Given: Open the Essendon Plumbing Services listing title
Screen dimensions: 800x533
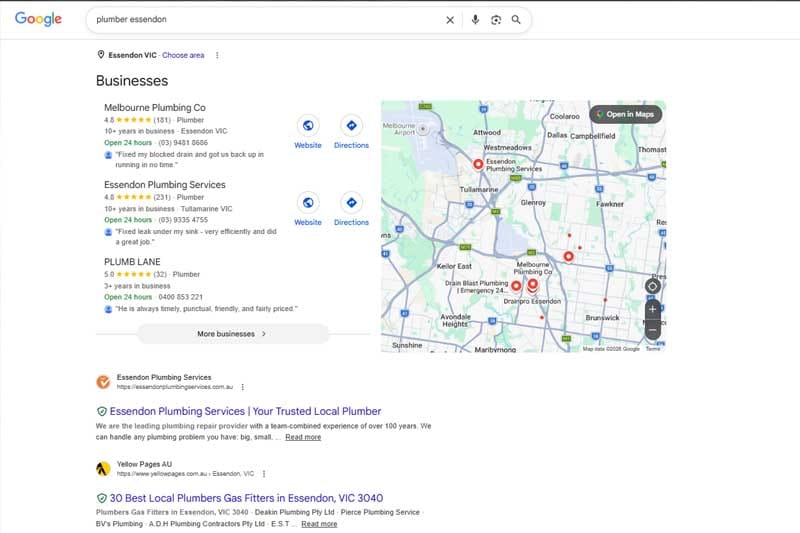Looking at the screenshot, I should 165,185.
